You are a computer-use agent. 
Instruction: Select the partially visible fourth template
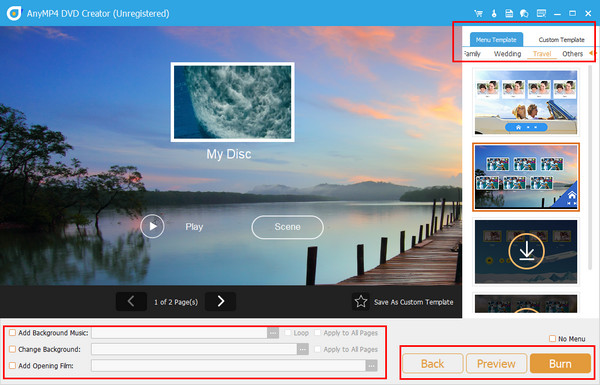tap(526, 303)
